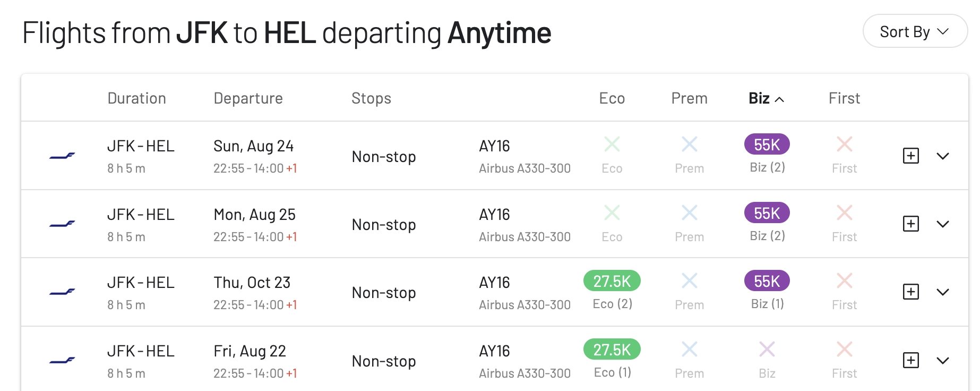Screen dimensions: 980x391
Task: Select 27.5K Eco fare on Oct 23 flight
Action: (x=612, y=280)
